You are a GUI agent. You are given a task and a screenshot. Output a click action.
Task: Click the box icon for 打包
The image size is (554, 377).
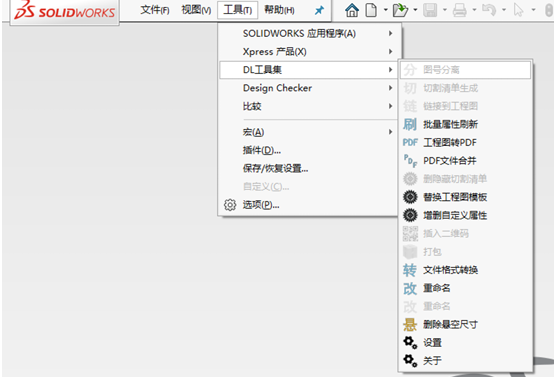[x=410, y=252]
